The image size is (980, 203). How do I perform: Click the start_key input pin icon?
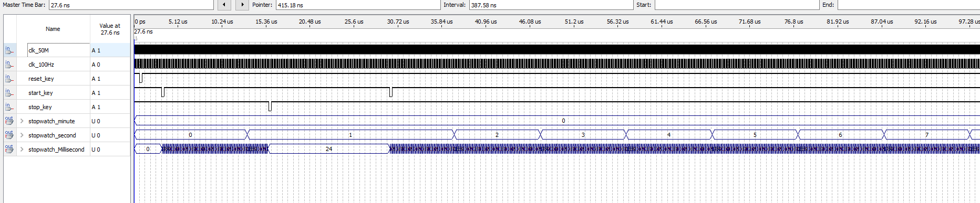click(x=9, y=93)
